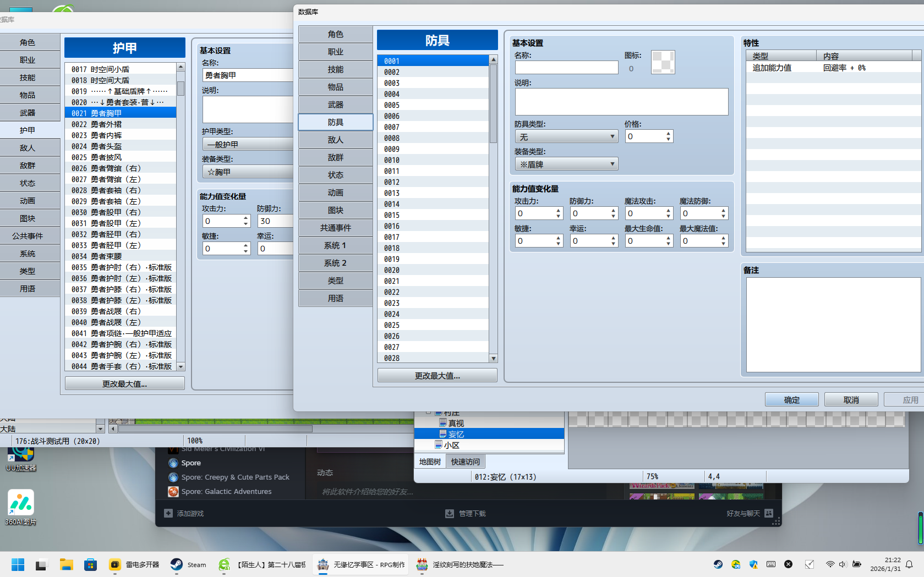Open File Explorer from taskbar
This screenshot has height=577, width=924.
[67, 564]
